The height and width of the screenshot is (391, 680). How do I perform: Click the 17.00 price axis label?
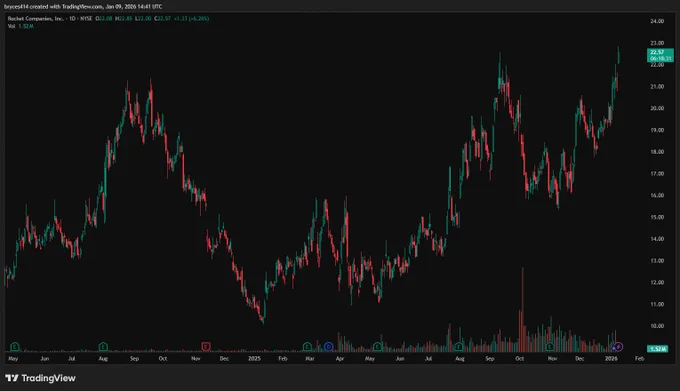point(657,173)
